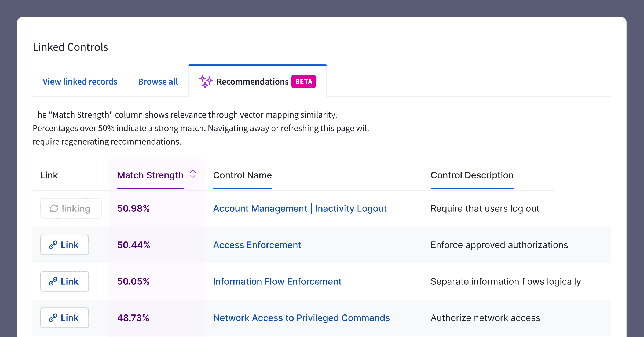Click the disabled linking button in the first row
The width and height of the screenshot is (644, 337).
click(x=71, y=208)
